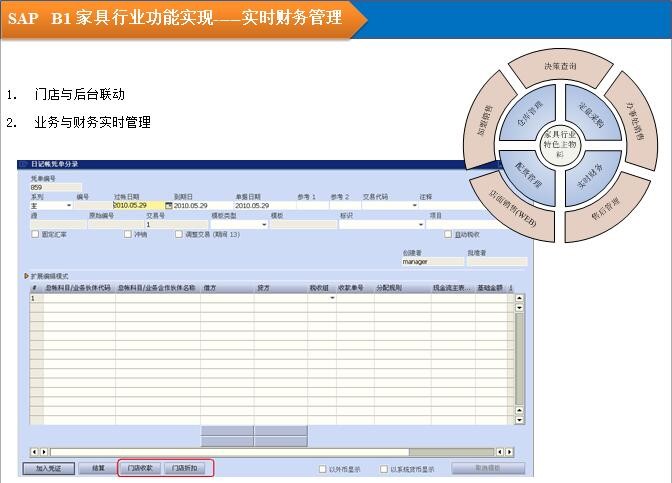Click the 定量采购 wheel segment
The image size is (672, 483).
[x=590, y=112]
